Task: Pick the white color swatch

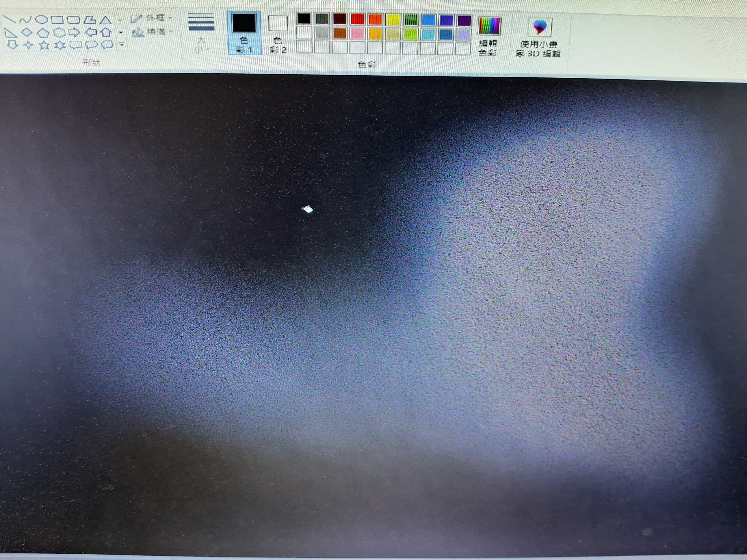Action: [x=304, y=33]
